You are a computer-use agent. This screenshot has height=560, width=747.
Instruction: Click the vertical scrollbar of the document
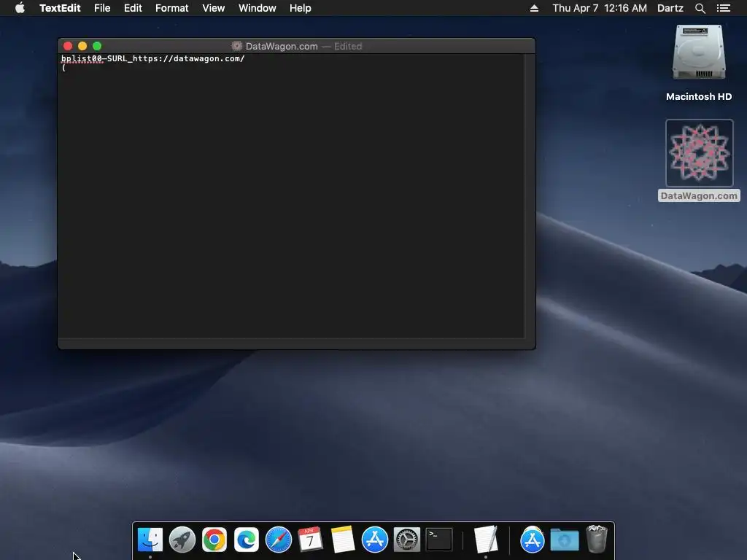coord(530,195)
